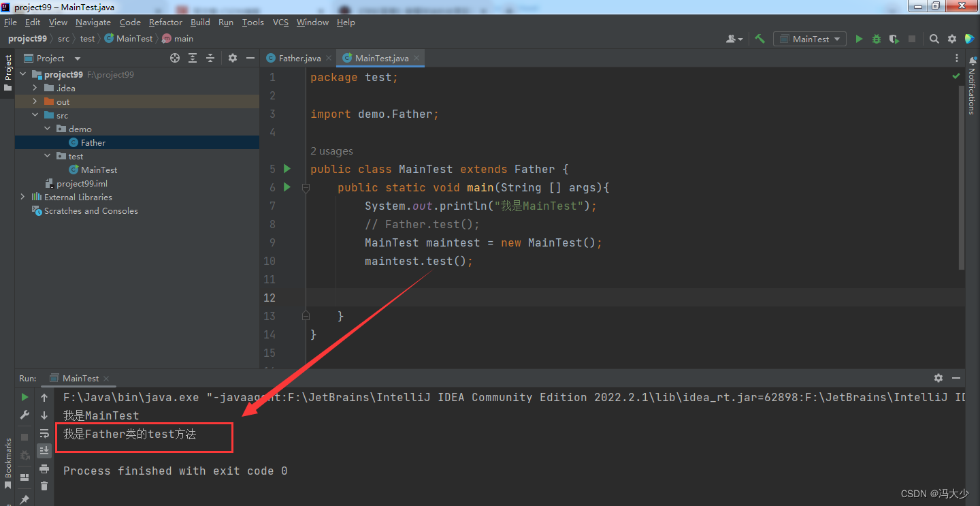Click the green inspection checkmark in the editor
Viewport: 980px width, 506px height.
(x=956, y=76)
